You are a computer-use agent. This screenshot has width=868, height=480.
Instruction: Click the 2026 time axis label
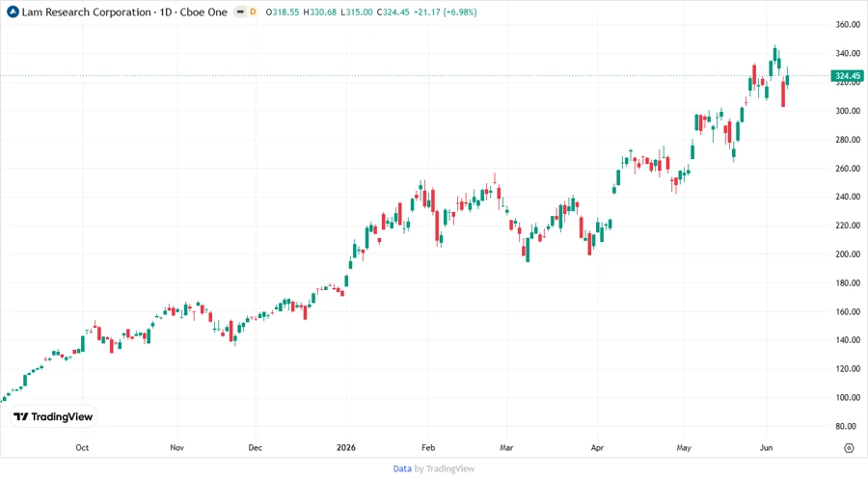click(346, 447)
